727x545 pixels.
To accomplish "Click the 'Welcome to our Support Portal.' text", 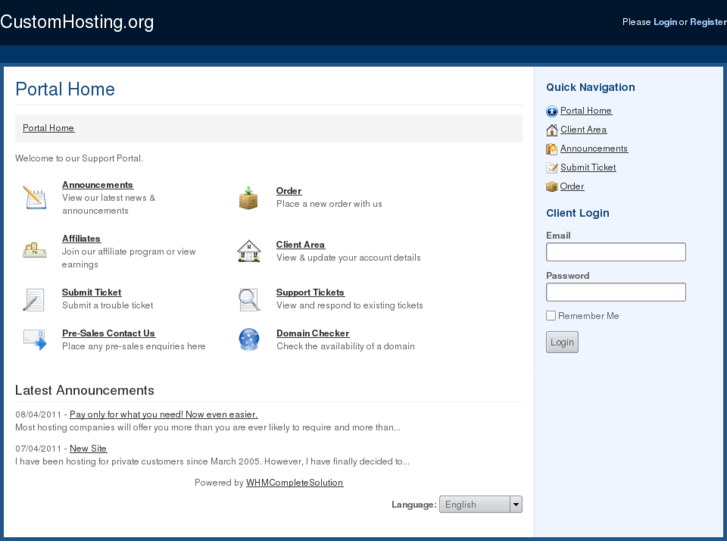I will [79, 158].
